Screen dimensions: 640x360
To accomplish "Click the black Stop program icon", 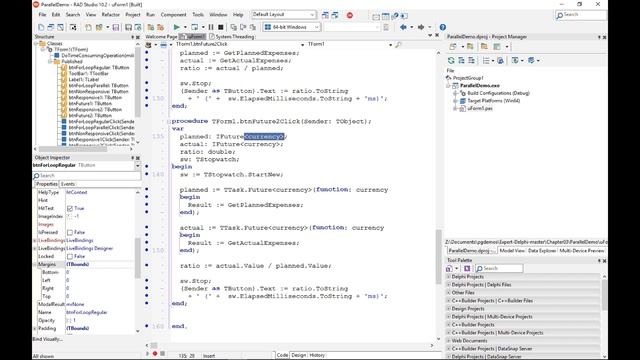I will 220,27.
